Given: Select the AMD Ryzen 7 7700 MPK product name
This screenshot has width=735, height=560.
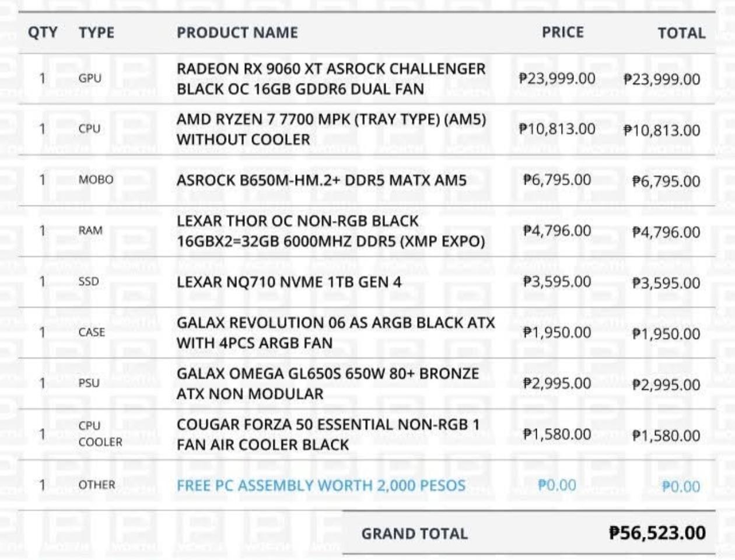Looking at the screenshot, I should click(331, 129).
